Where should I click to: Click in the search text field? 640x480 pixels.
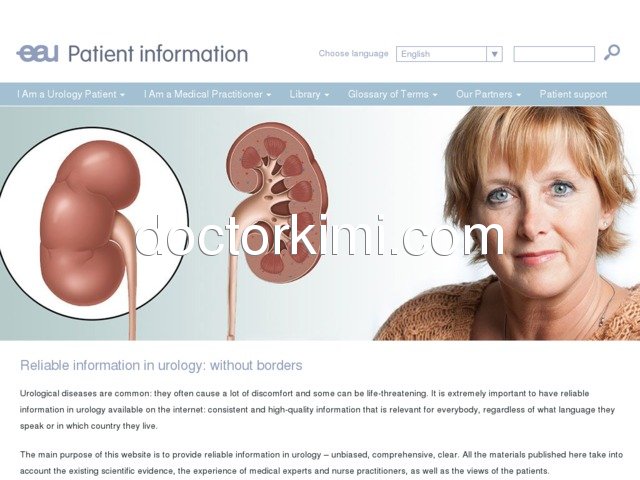tap(554, 54)
